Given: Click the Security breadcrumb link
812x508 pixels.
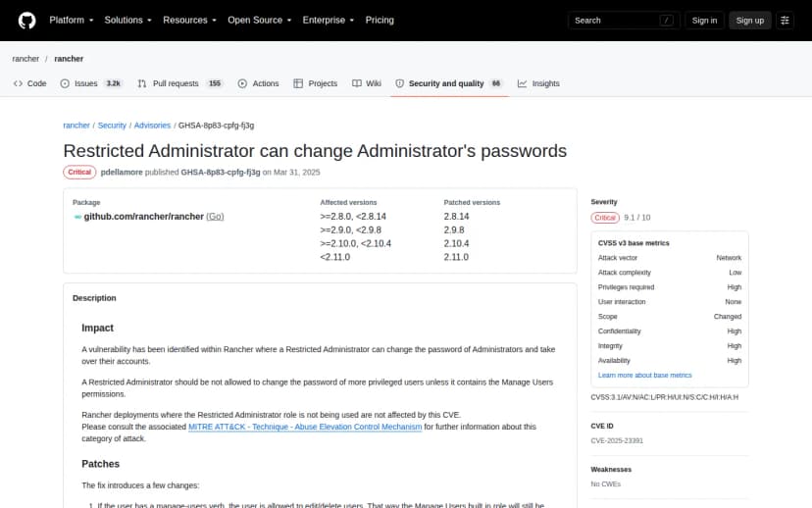Looking at the screenshot, I should click(x=112, y=126).
